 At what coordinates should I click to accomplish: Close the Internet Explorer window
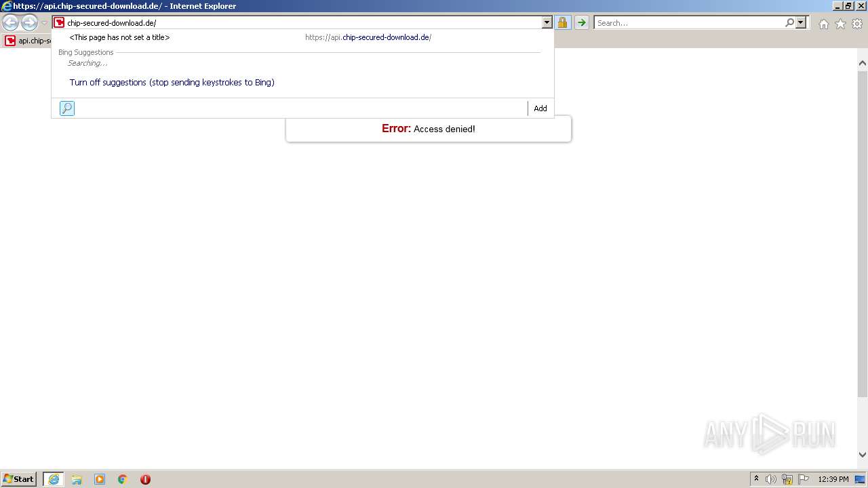pos(861,6)
